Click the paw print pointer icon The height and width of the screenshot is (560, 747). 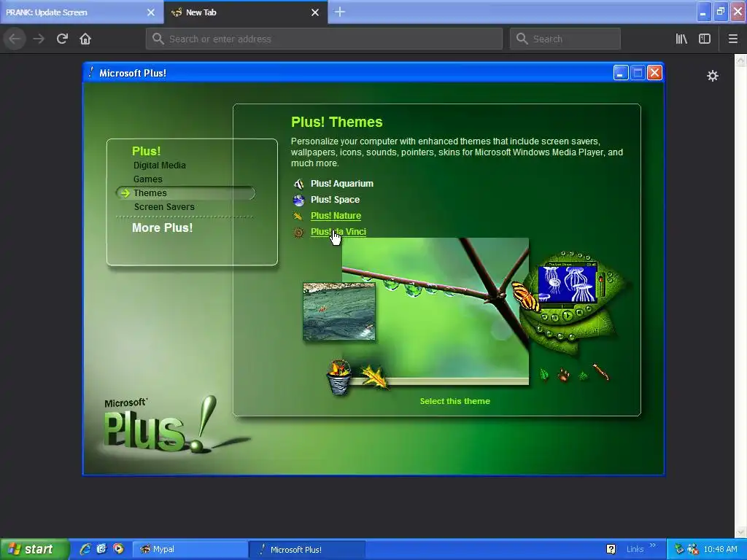tap(564, 376)
